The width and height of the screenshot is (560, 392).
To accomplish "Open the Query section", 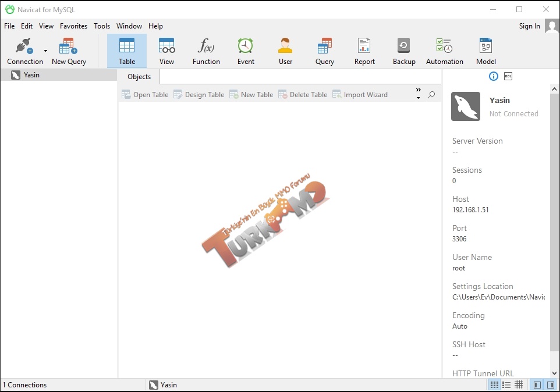I will pyautogui.click(x=325, y=52).
